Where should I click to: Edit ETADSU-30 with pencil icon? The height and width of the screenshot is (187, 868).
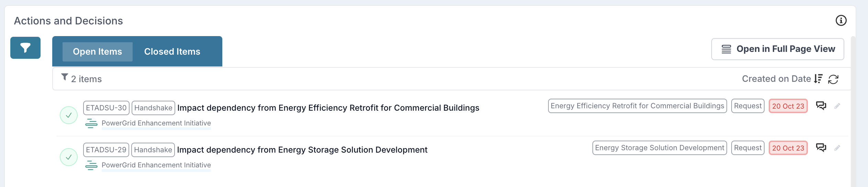[837, 106]
